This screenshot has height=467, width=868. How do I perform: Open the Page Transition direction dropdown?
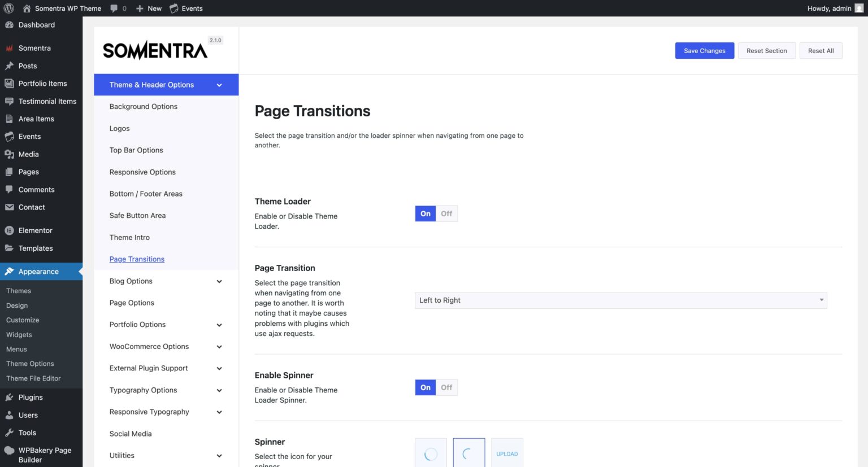tap(620, 300)
